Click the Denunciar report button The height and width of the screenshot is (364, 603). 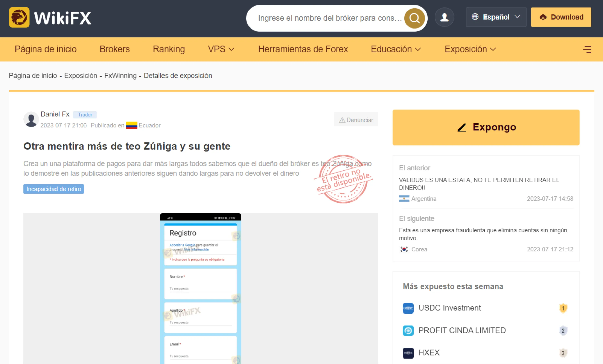click(356, 120)
